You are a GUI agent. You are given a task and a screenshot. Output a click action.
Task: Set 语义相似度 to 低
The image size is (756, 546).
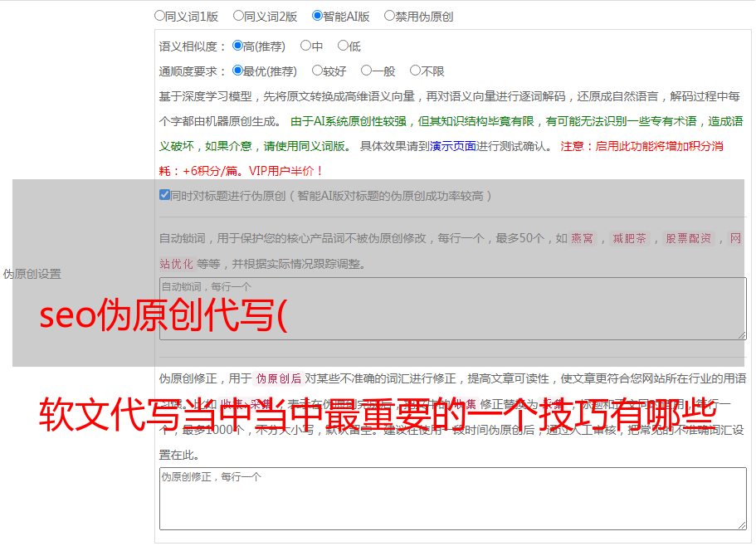[x=343, y=46]
